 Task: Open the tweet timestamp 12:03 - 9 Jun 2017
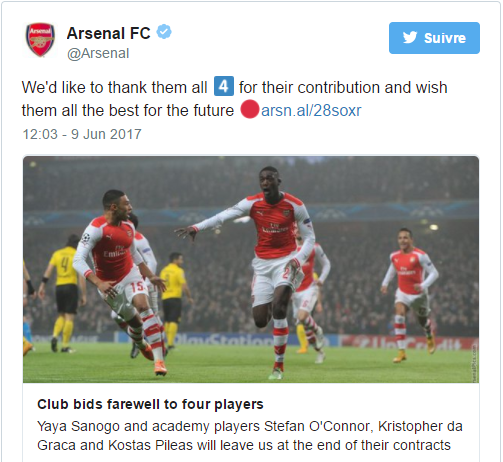(x=82, y=134)
